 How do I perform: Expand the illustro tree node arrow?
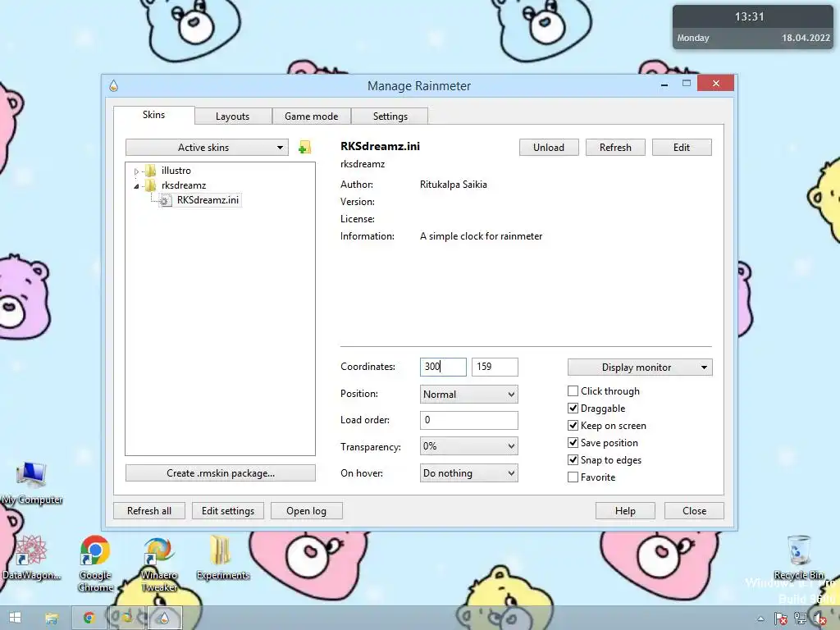(137, 171)
